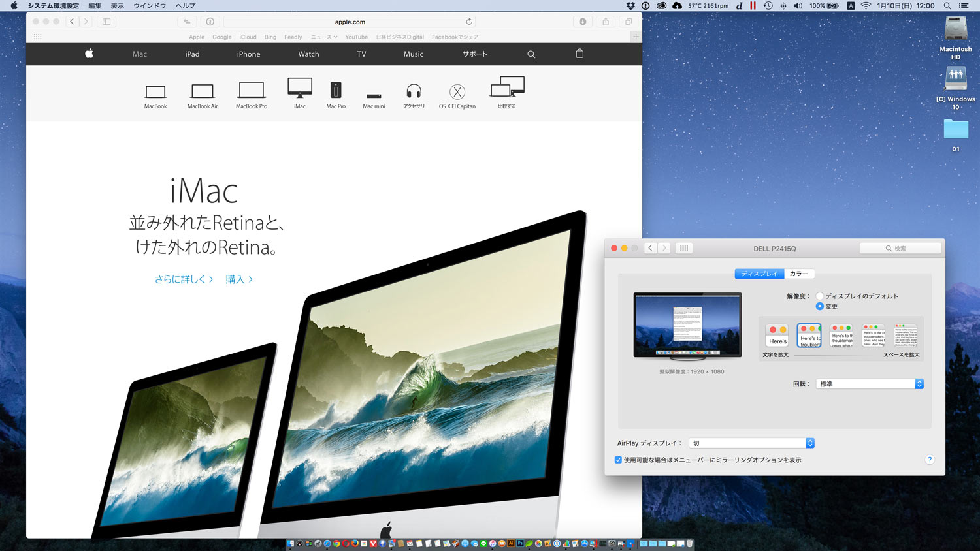Select the MacBook product icon
The image size is (980, 551).
click(x=155, y=92)
